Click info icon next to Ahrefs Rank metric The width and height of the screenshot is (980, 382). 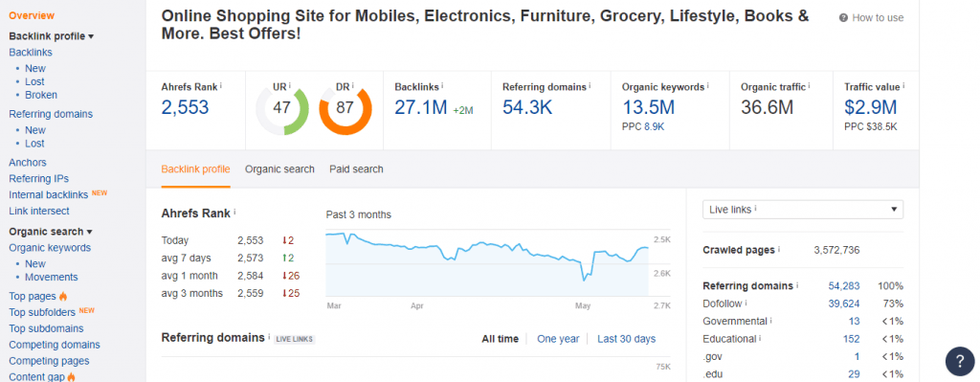[221, 86]
